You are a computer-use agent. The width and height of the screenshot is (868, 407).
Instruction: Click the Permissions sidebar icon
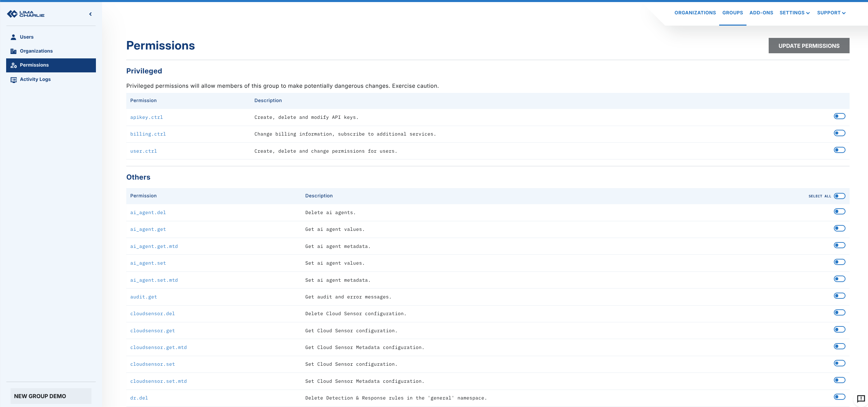(x=13, y=65)
